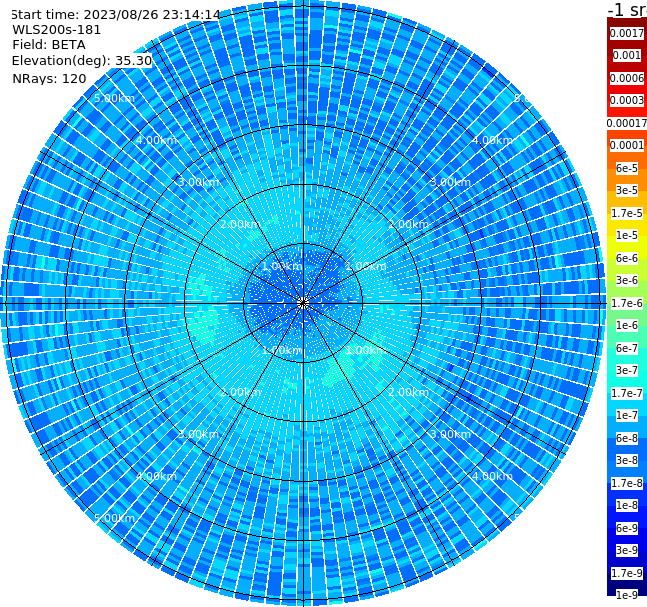Select the northwest 1.00km range label
This screenshot has width=647, height=607.
tap(283, 266)
